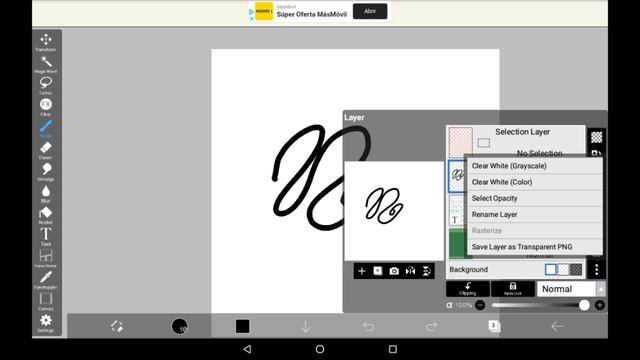
Task: Open the layers count button
Action: coord(494,326)
